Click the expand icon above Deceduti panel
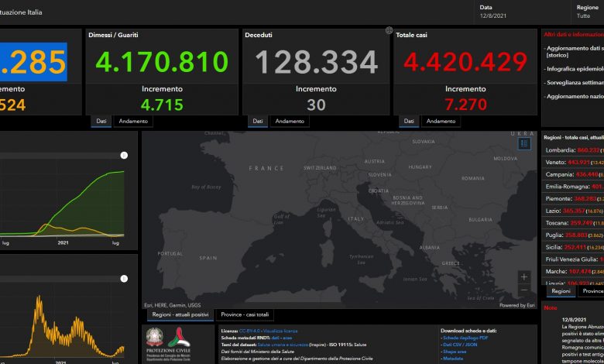Viewport: 604px width, 364px height. (389, 31)
